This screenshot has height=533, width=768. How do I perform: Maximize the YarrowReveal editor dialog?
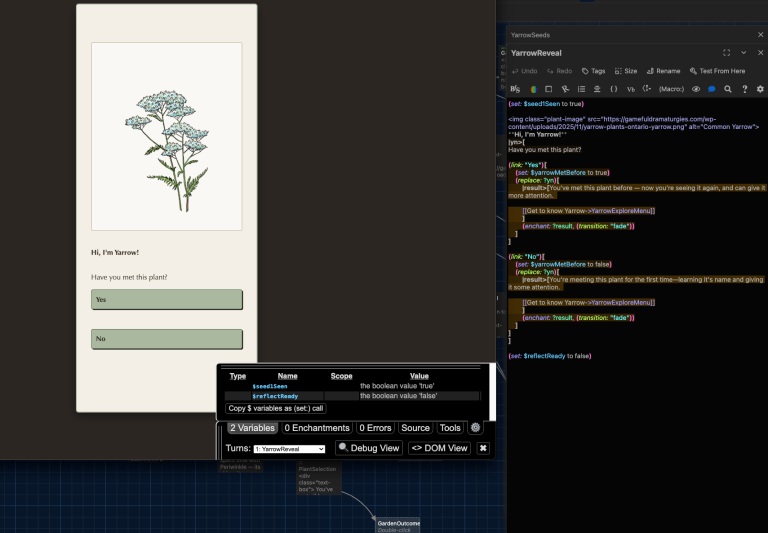tap(726, 53)
